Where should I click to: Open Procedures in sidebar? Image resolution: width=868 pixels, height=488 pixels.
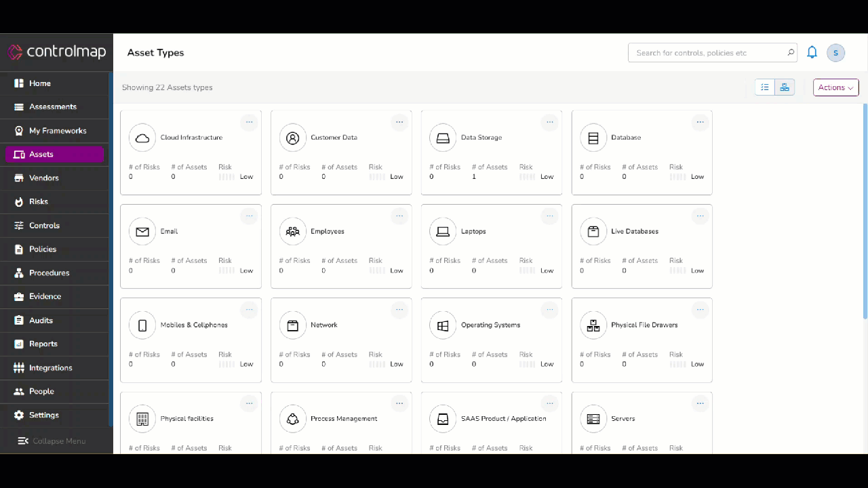pyautogui.click(x=54, y=273)
